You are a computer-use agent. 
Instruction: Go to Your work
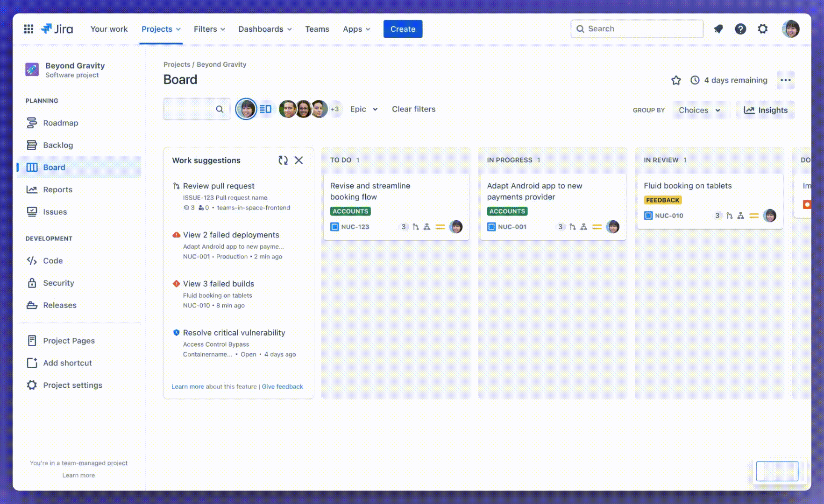(109, 29)
